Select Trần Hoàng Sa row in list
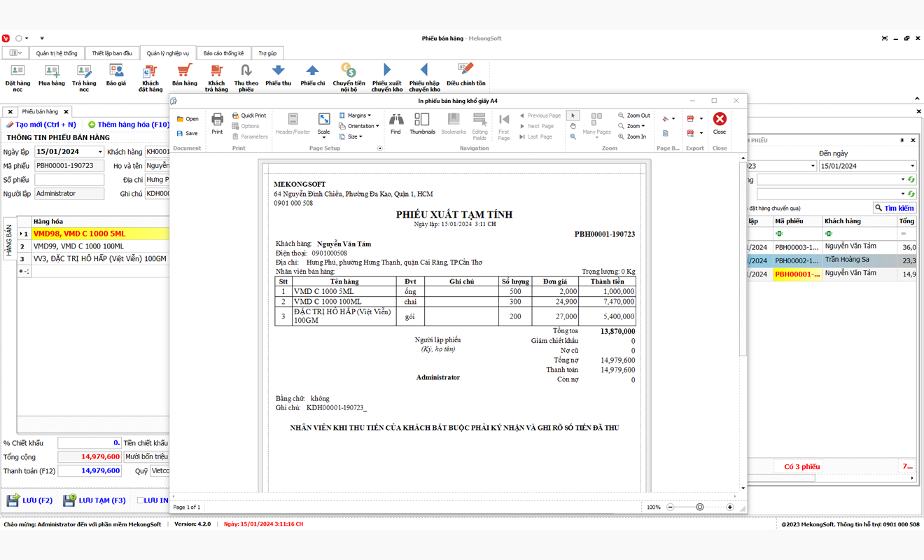924x560 pixels. click(832, 260)
